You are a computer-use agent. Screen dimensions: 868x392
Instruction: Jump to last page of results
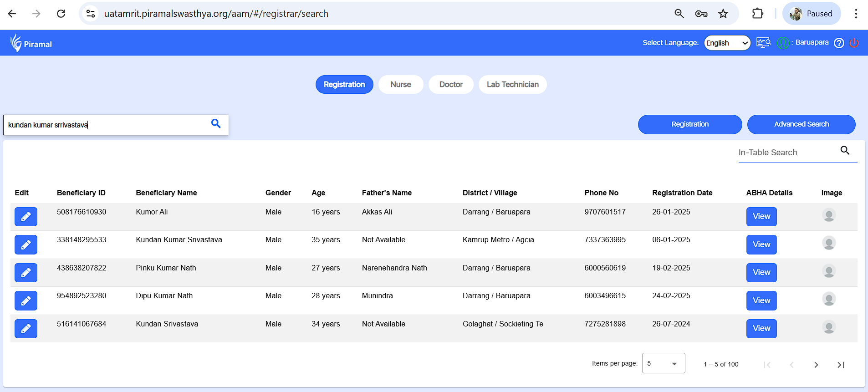coord(841,365)
